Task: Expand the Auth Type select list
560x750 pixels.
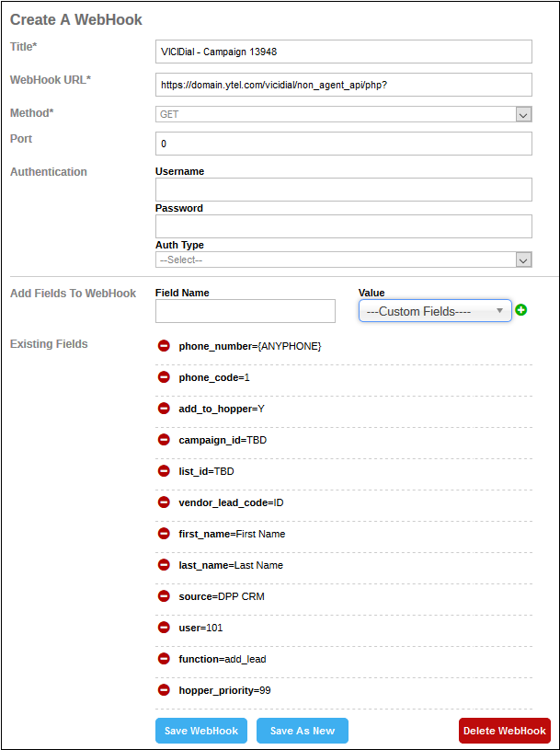Action: (344, 260)
